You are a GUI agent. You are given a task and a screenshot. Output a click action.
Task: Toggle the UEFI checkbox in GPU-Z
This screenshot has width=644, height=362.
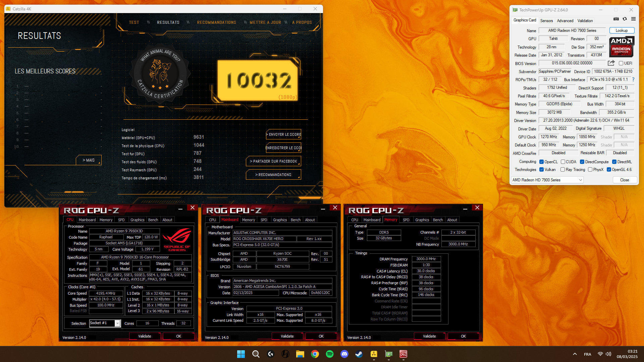point(621,63)
